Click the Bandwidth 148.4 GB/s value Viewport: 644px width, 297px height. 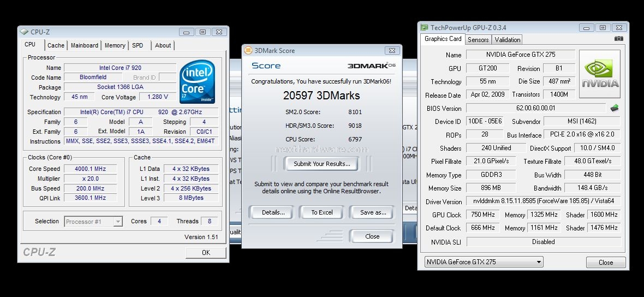592,188
